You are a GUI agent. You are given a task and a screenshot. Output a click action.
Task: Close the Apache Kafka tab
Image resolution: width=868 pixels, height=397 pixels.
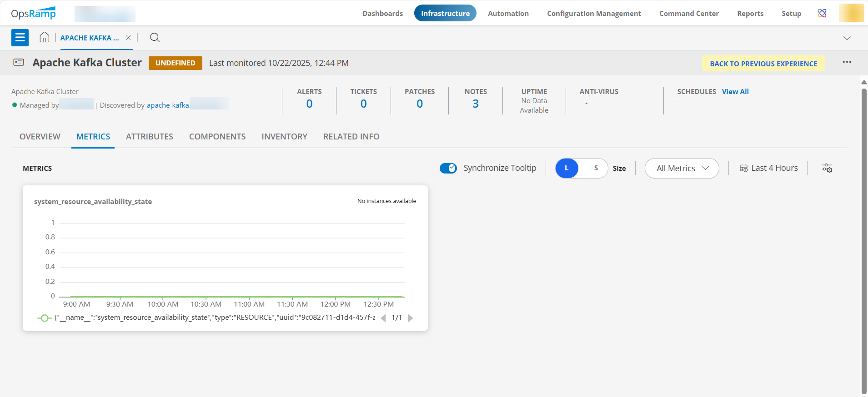(x=128, y=38)
